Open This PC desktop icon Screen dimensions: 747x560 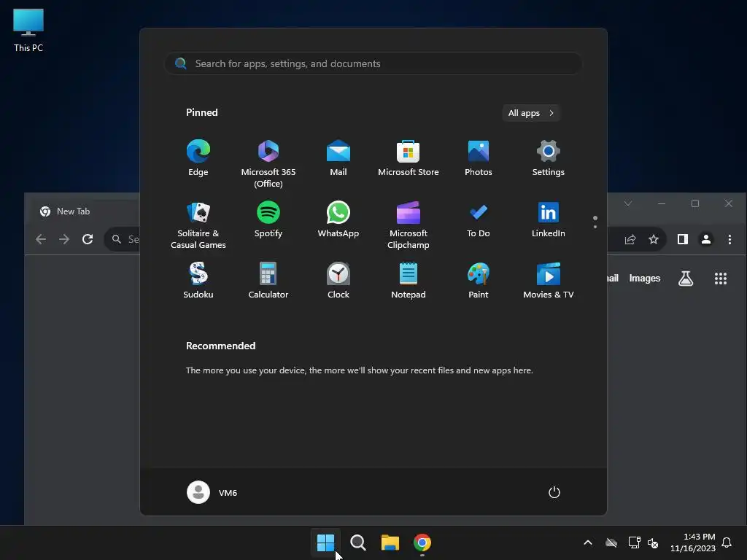point(28,31)
